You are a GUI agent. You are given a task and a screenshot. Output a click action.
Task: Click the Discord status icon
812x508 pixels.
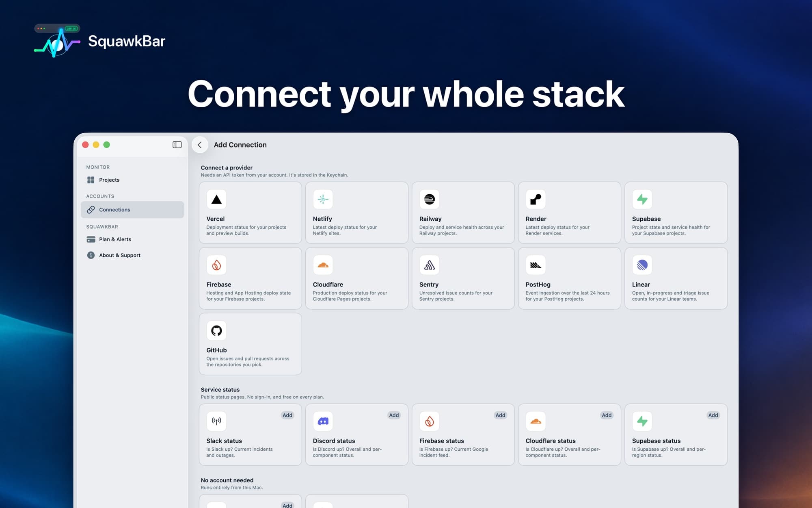point(323,421)
